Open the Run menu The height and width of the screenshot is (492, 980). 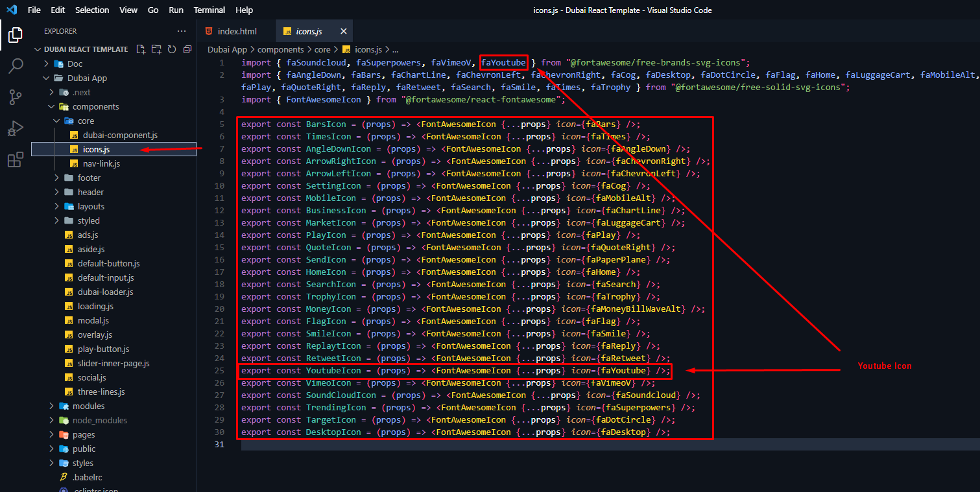click(176, 10)
